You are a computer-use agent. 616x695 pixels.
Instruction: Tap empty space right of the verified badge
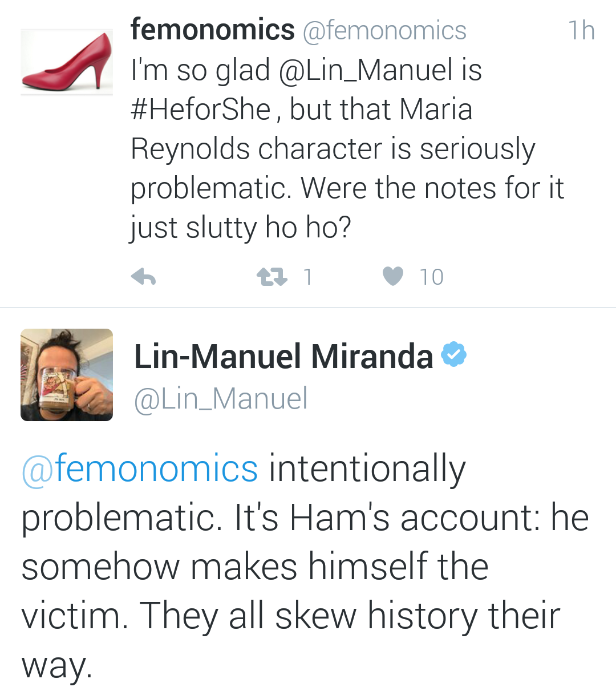click(x=536, y=357)
